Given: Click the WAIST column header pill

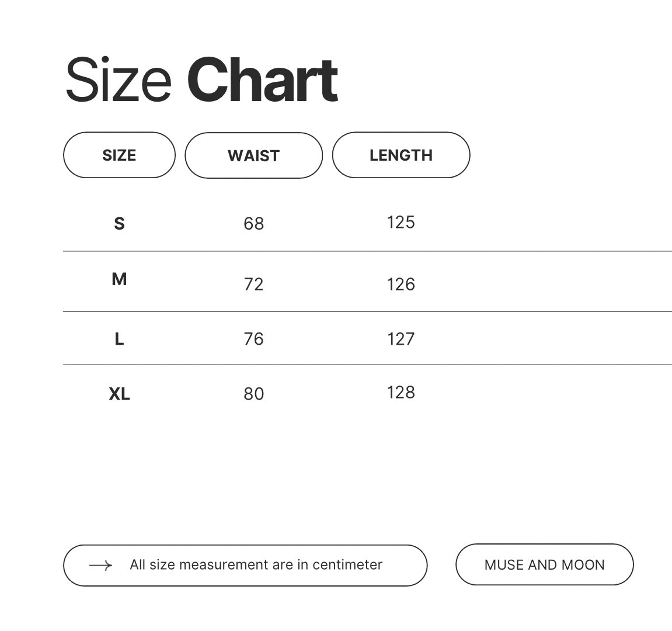Looking at the screenshot, I should 253,155.
